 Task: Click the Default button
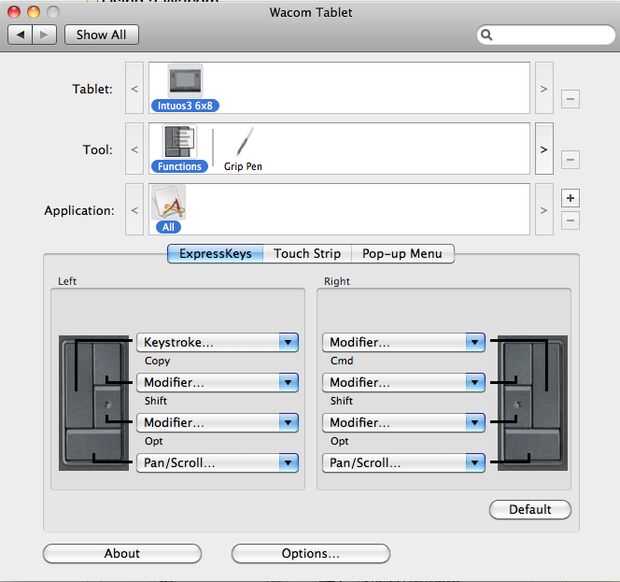tap(530, 510)
